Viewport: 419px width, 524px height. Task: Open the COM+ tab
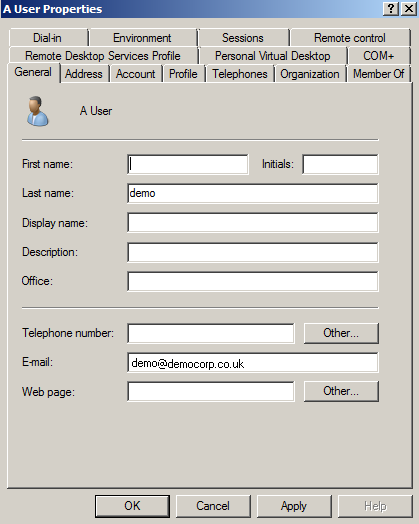click(x=379, y=56)
